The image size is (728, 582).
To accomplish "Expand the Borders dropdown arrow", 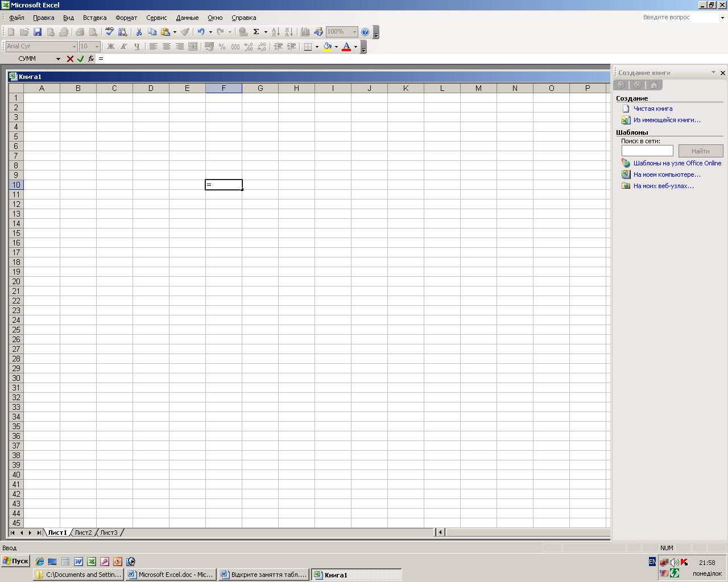I will coord(317,47).
